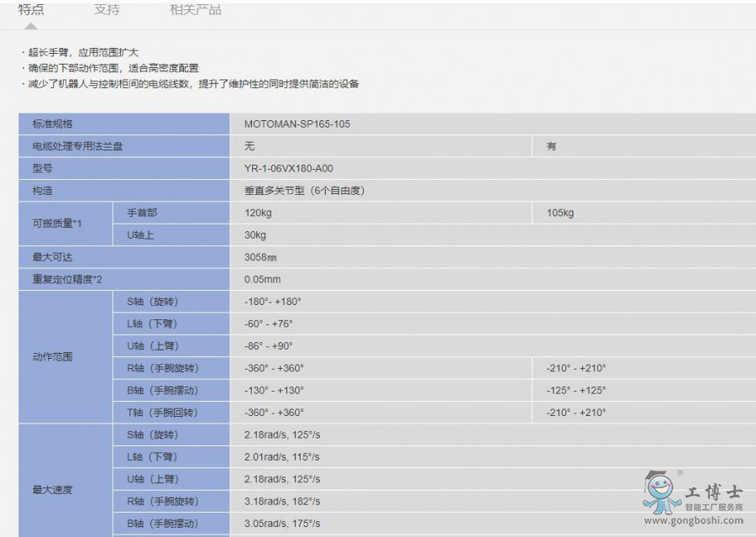Select the range value -125° - +125°

[x=576, y=390]
